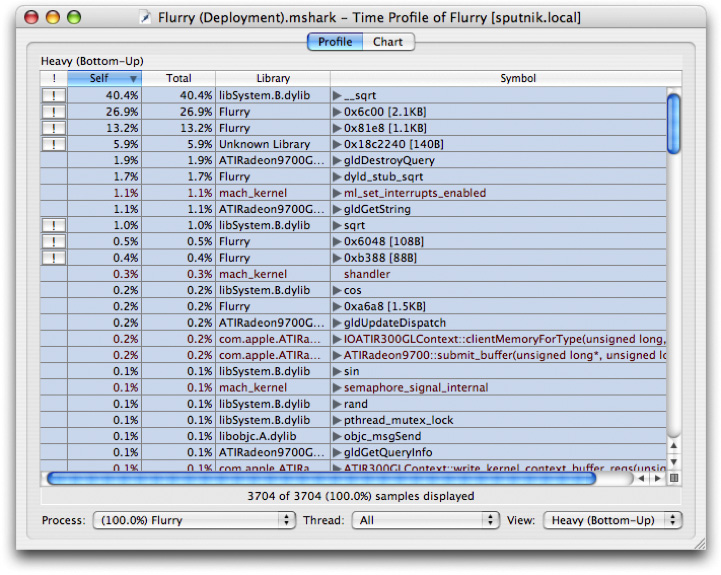Click the scroll down arrow of vertical scrollbar
Image resolution: width=721 pixels, height=575 pixels.
[x=674, y=461]
